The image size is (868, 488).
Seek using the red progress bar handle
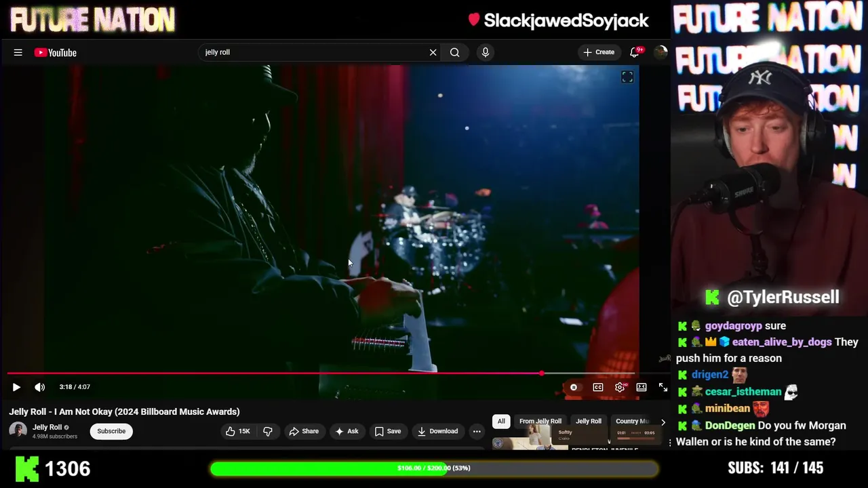[541, 373]
